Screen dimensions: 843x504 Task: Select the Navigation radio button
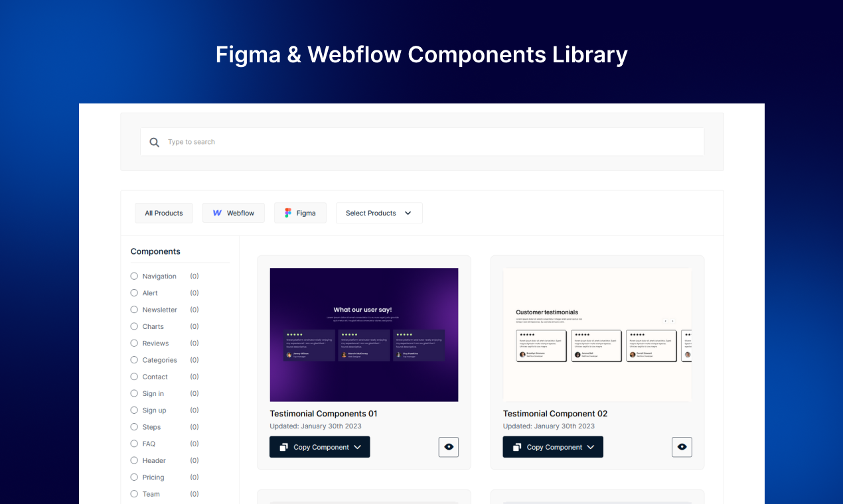134,276
